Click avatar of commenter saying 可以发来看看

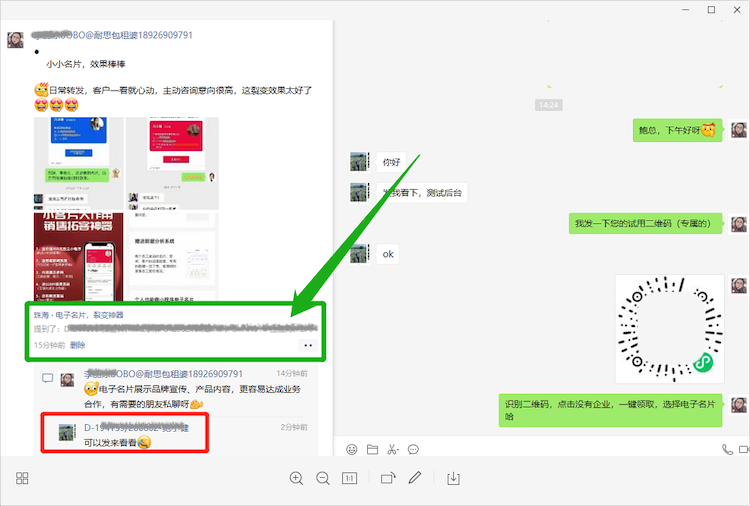point(67,432)
